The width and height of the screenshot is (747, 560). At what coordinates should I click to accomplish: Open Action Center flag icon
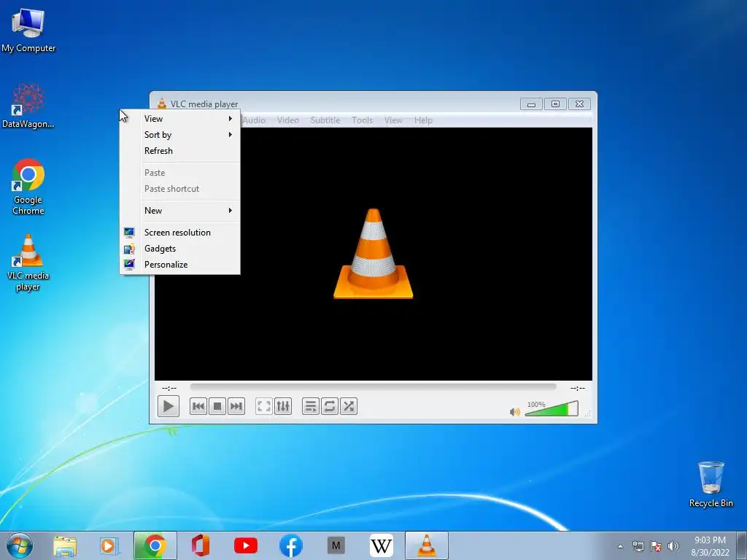(x=656, y=546)
